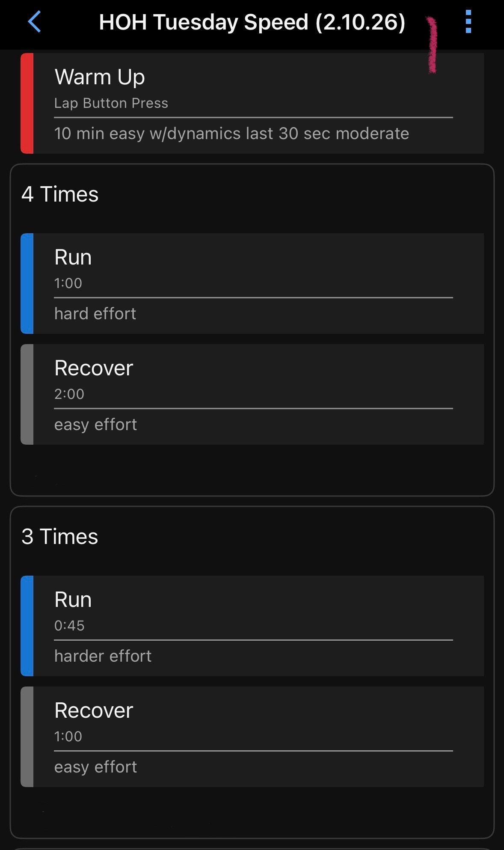Open the three-dot more options menu

pos(468,22)
